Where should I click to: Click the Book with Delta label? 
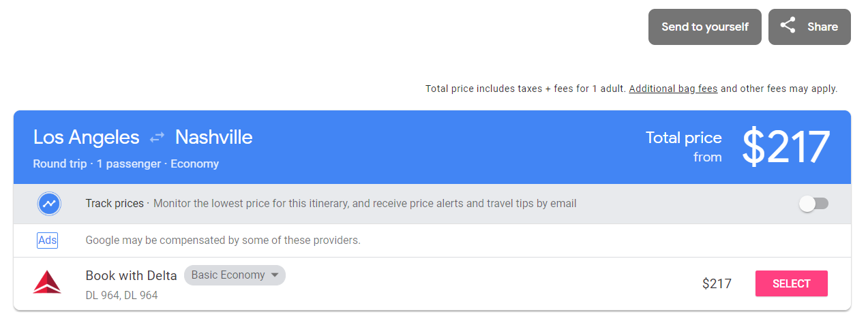(x=131, y=275)
